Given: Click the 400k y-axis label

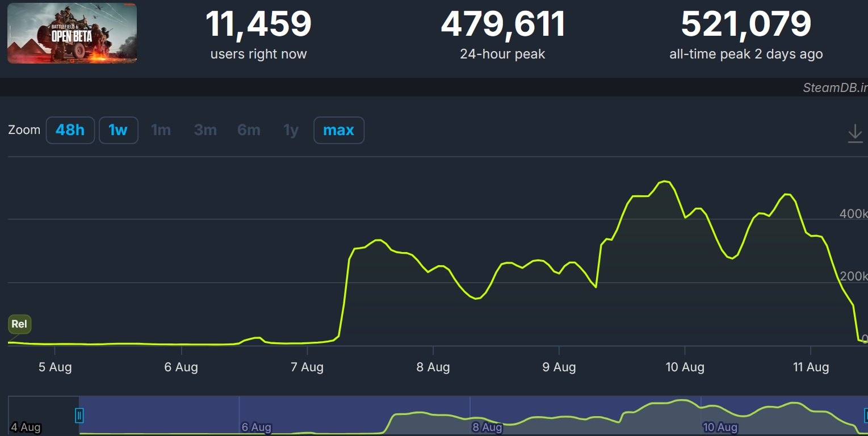Looking at the screenshot, I should click(x=853, y=214).
